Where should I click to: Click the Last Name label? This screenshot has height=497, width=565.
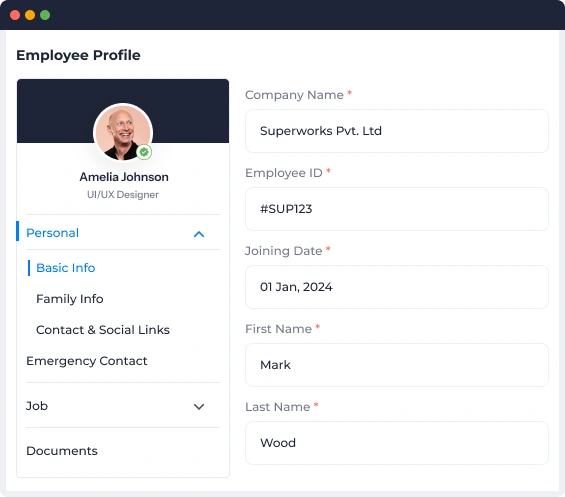(278, 407)
